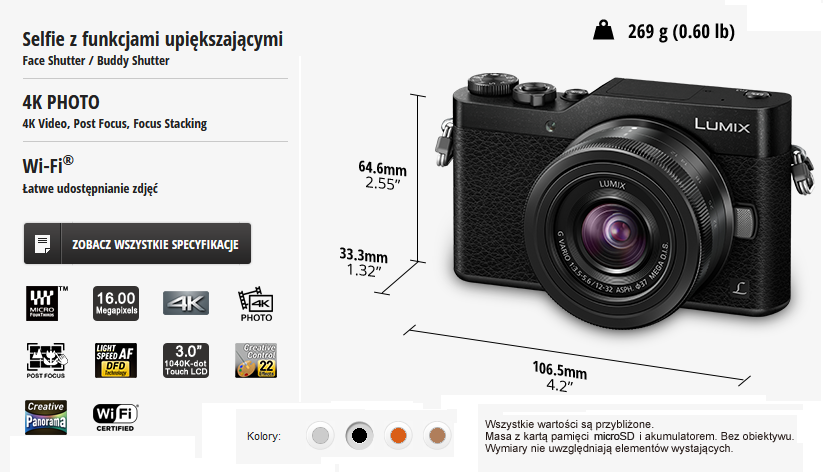Click the silver 4K video icon
The height and width of the screenshot is (472, 823).
point(186,303)
